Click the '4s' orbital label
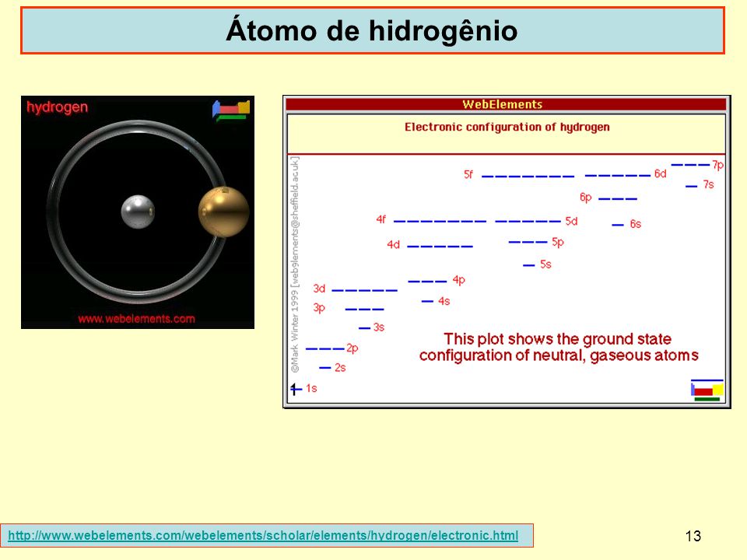The image size is (747, 560). (444, 301)
